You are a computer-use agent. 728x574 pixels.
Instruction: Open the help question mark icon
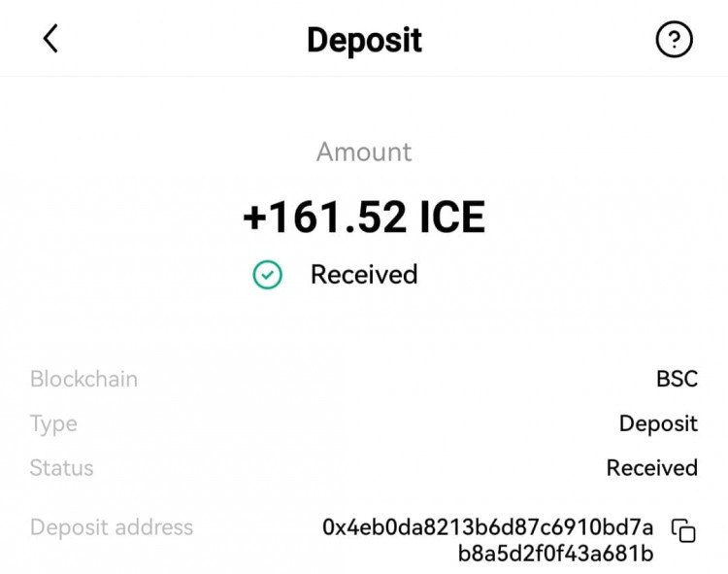coord(675,40)
